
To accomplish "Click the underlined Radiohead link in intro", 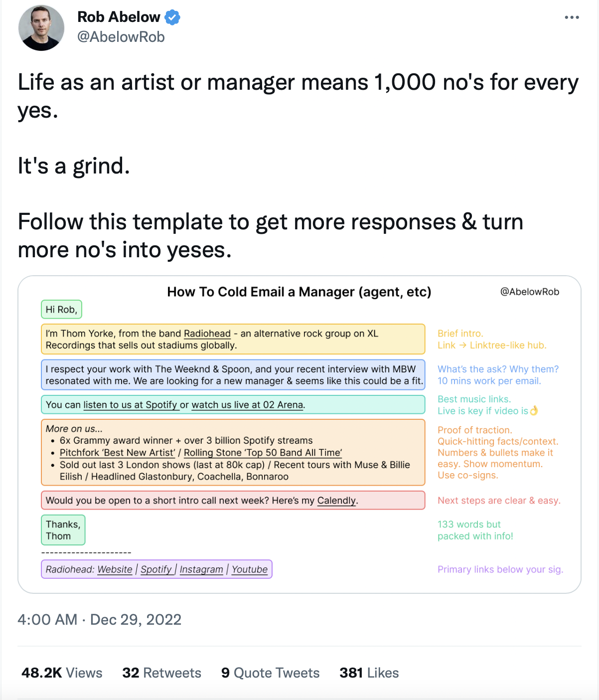I will coord(207,334).
